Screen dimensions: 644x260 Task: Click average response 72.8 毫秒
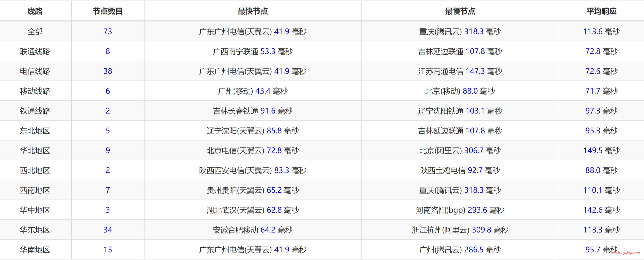pos(602,51)
